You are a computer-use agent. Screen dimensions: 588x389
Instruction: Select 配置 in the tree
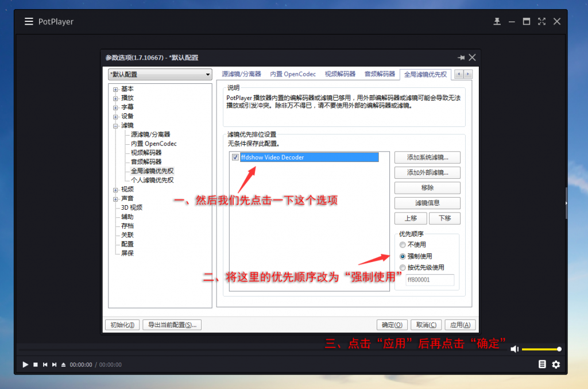tap(127, 244)
